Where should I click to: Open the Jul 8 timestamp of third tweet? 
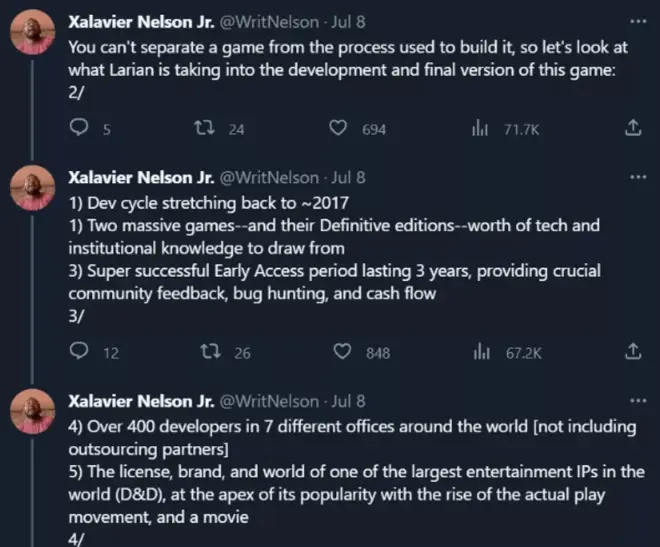point(347,402)
